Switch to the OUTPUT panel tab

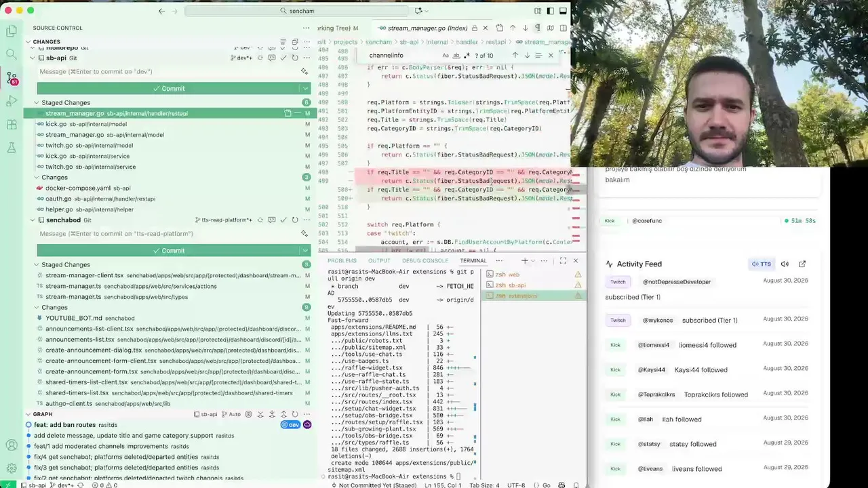tap(379, 261)
